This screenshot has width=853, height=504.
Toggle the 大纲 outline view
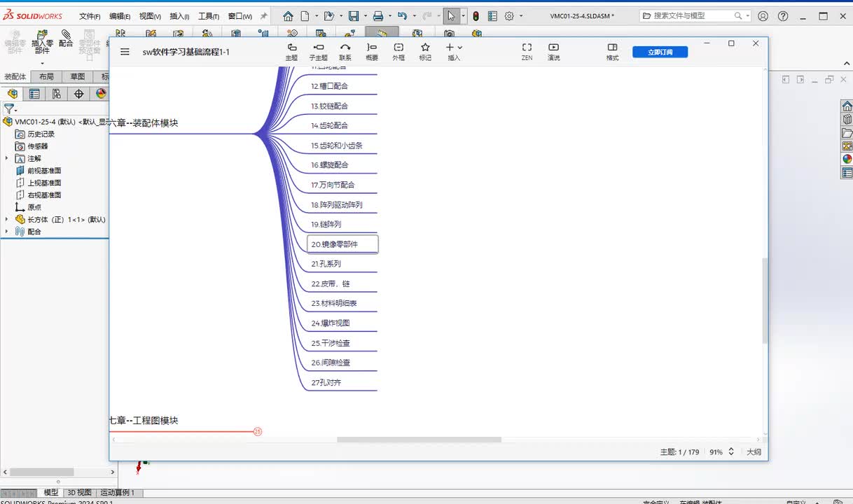click(754, 452)
